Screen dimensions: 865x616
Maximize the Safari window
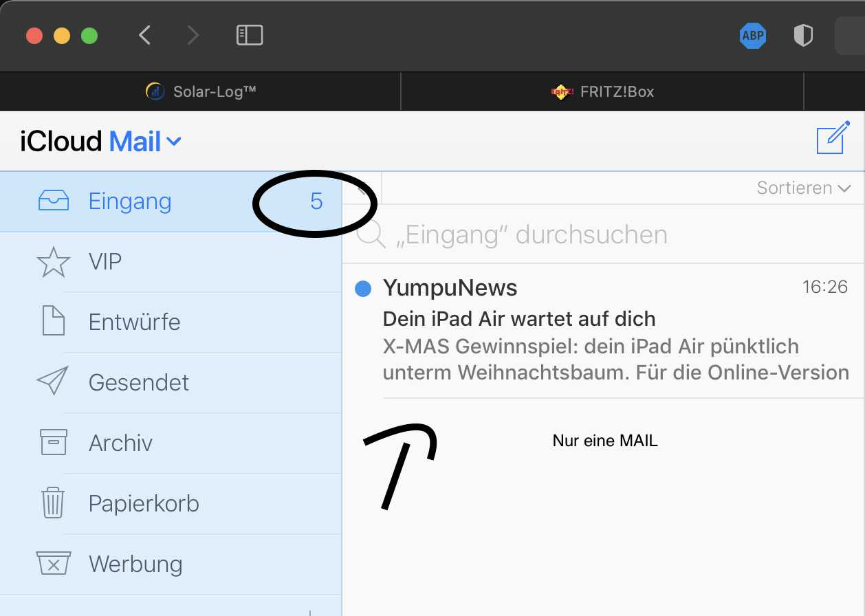89,36
